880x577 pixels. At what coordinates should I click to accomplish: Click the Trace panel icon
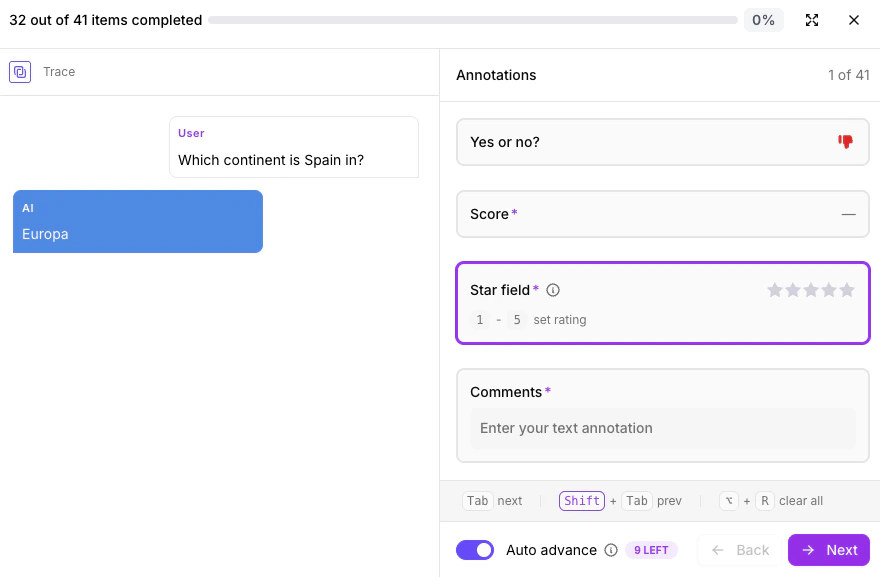click(x=20, y=71)
